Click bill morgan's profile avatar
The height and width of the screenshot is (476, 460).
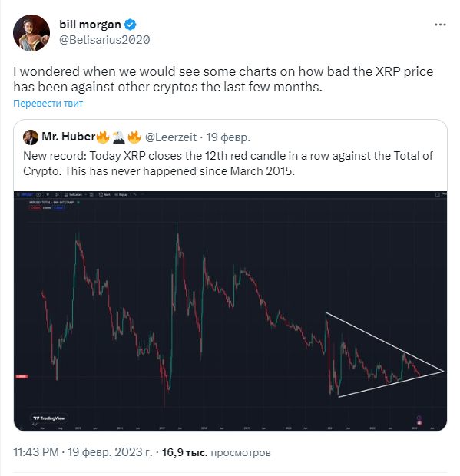click(x=31, y=33)
